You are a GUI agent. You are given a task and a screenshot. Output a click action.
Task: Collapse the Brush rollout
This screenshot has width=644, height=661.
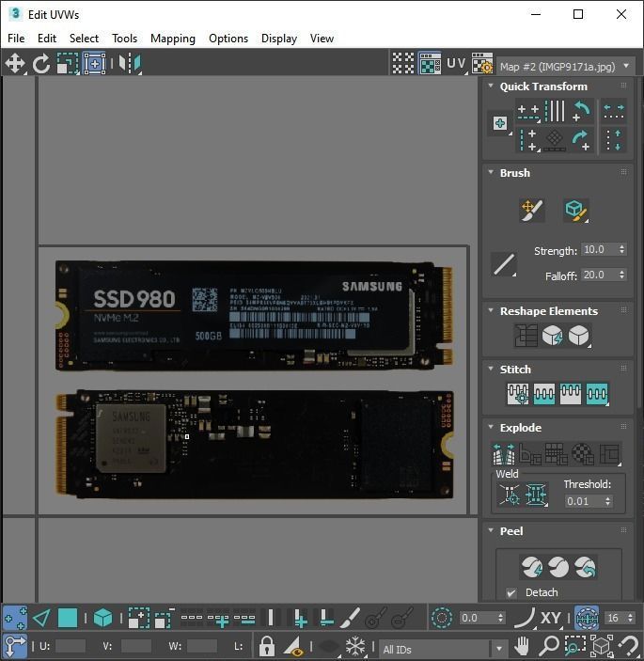491,172
